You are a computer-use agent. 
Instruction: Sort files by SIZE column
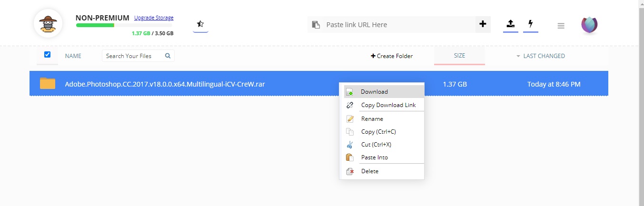point(459,56)
